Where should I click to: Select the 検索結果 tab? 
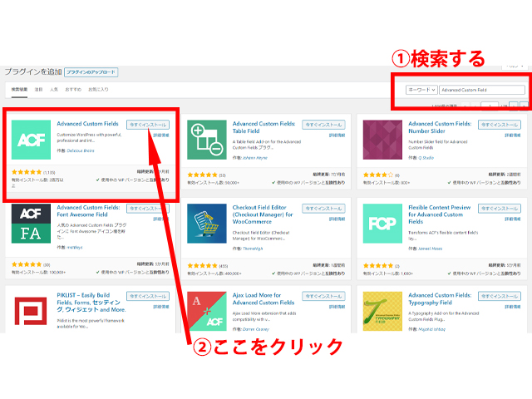tap(19, 90)
